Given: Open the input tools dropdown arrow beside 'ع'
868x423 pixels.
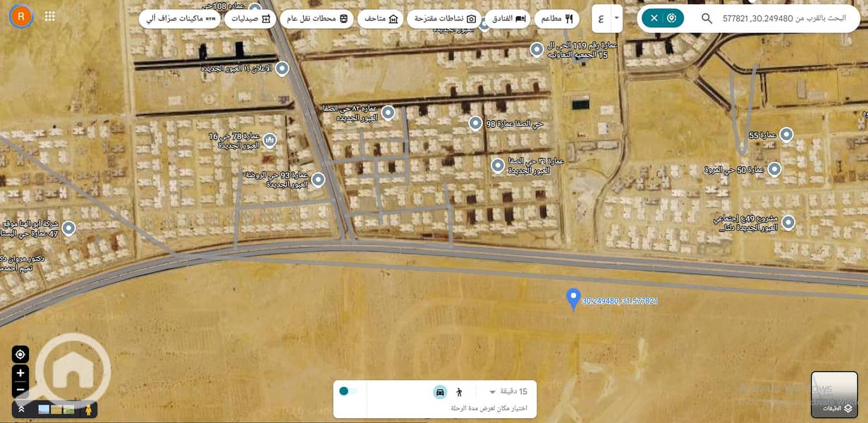Looking at the screenshot, I should [617, 18].
